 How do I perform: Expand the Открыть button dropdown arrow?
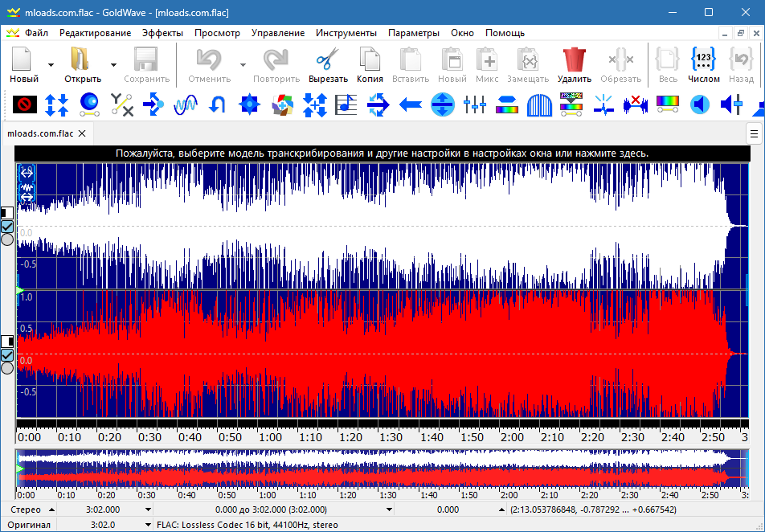[x=113, y=64]
